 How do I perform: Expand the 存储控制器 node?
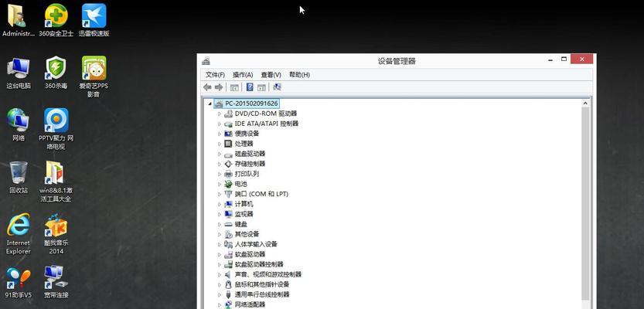coord(220,164)
